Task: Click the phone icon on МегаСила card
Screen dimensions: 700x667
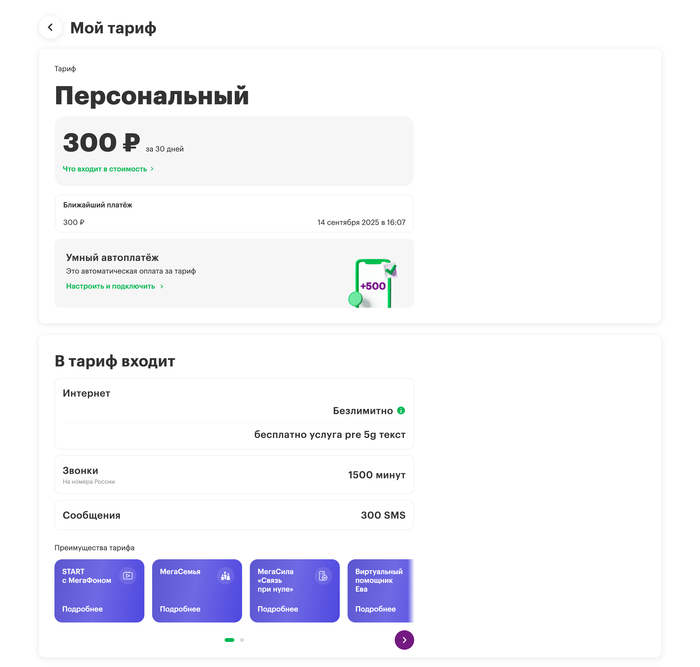Action: point(323,575)
